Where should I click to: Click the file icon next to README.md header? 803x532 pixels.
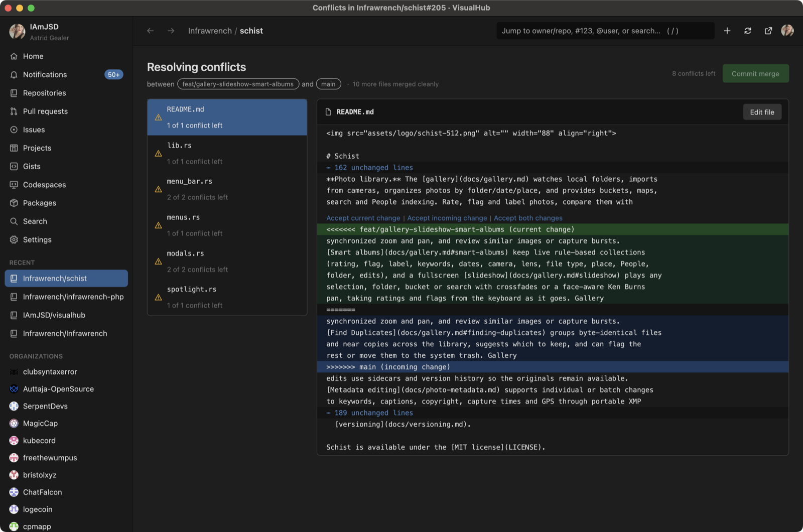pyautogui.click(x=328, y=112)
